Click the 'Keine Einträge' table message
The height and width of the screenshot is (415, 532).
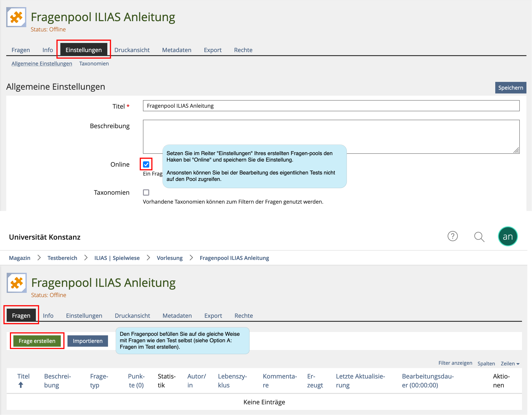tap(264, 402)
